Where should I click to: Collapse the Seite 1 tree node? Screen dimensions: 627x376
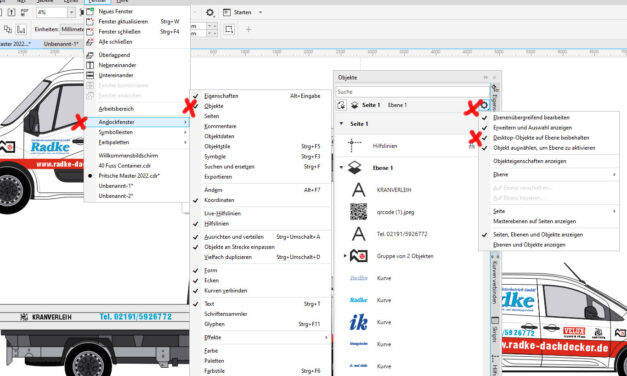pyautogui.click(x=341, y=124)
